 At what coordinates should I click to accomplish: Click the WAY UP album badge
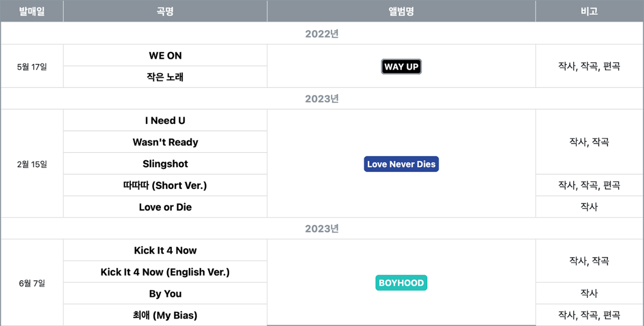coord(401,66)
